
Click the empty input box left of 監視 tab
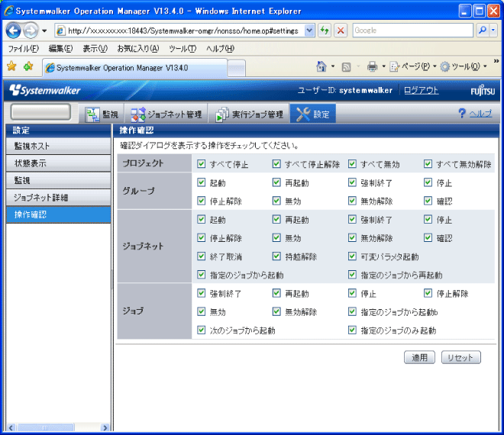pyautogui.click(x=40, y=111)
